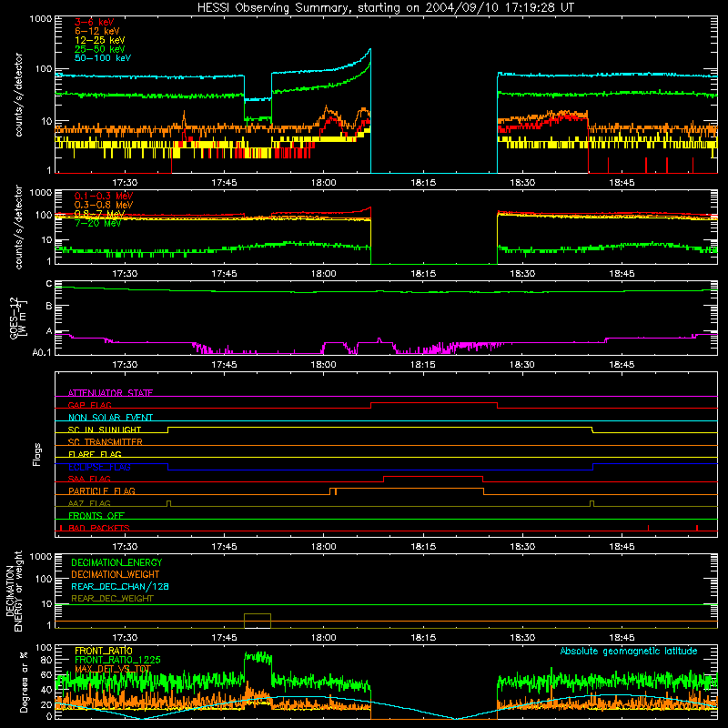Click the yellow 12-25 keV legend label

coord(99,40)
